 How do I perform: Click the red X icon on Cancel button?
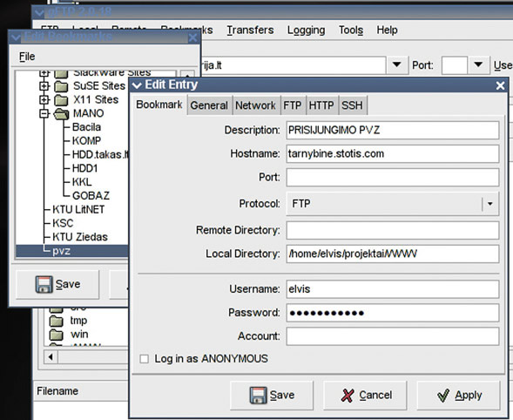(348, 395)
